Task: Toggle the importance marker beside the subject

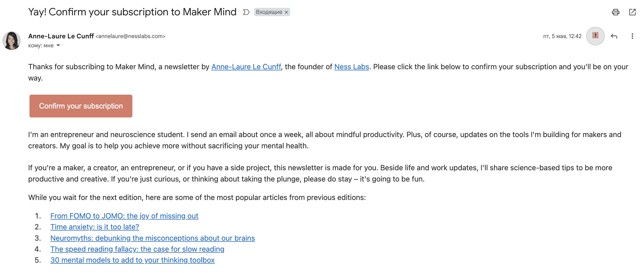Action: pyautogui.click(x=246, y=12)
